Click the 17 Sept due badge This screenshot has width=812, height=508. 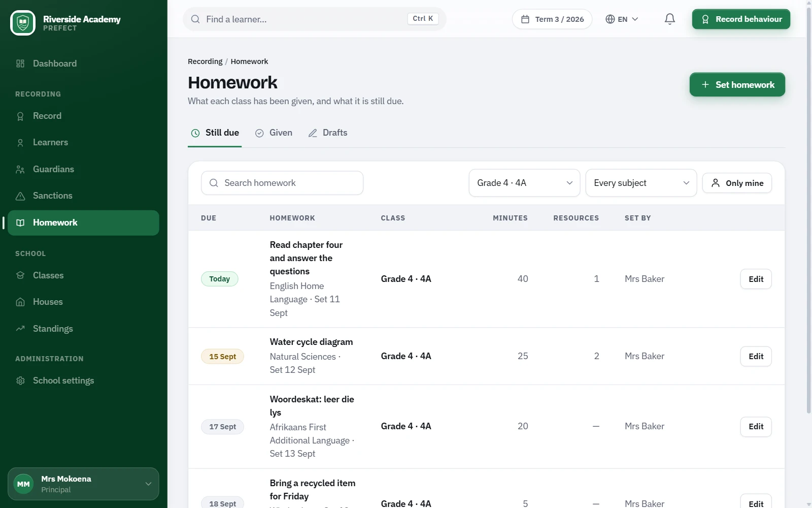(x=222, y=427)
